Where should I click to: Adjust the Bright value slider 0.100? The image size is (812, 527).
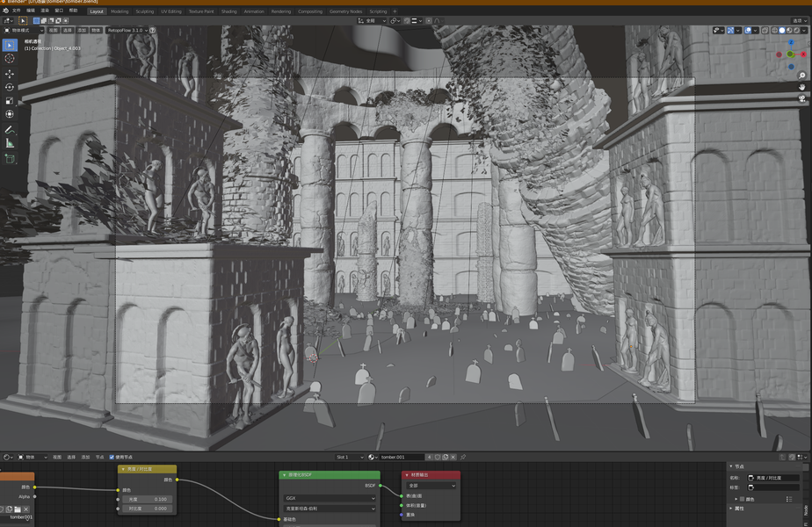pos(146,499)
